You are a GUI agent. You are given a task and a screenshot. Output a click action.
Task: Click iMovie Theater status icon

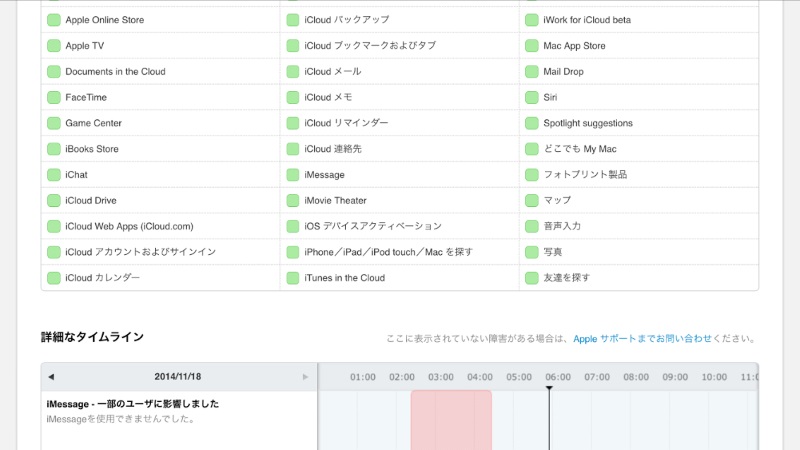pos(292,201)
